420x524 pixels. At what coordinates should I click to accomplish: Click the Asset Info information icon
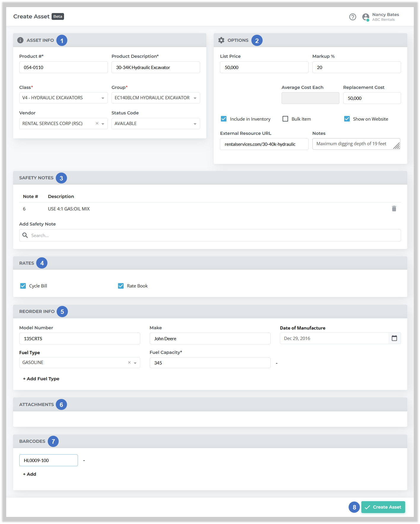point(20,40)
